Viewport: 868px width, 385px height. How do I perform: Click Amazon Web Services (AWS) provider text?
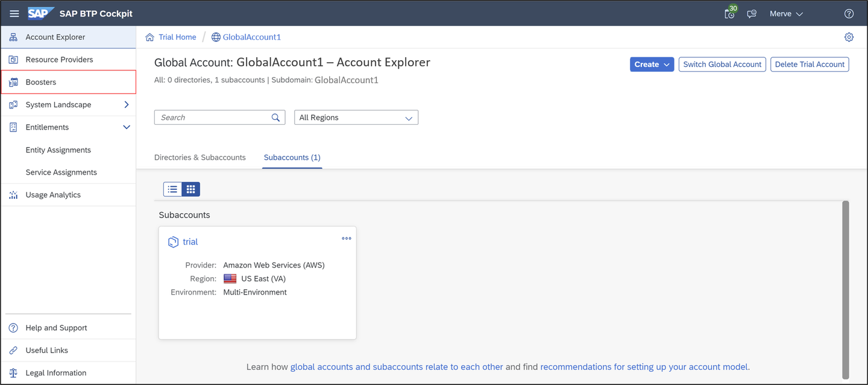(x=274, y=265)
